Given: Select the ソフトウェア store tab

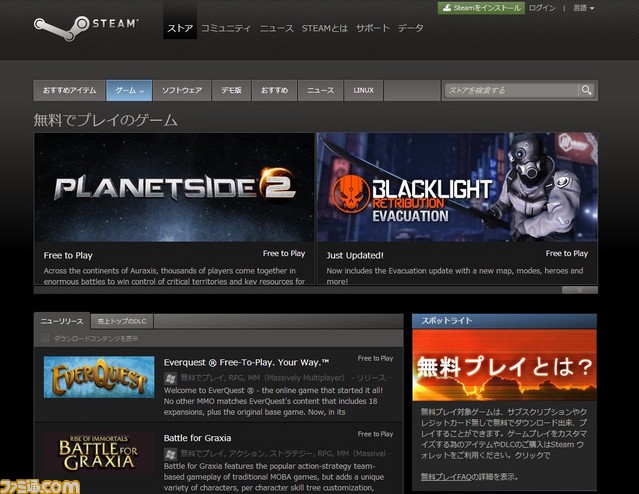Looking at the screenshot, I should pyautogui.click(x=182, y=90).
